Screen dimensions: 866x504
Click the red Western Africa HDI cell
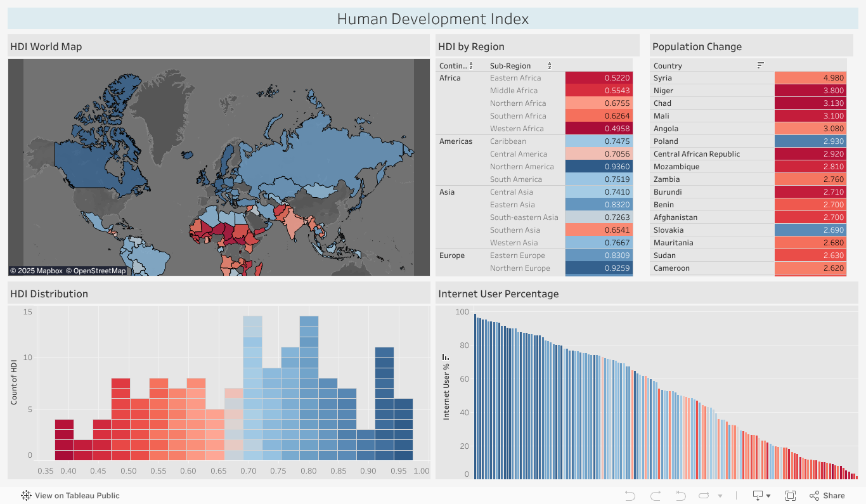click(x=598, y=128)
